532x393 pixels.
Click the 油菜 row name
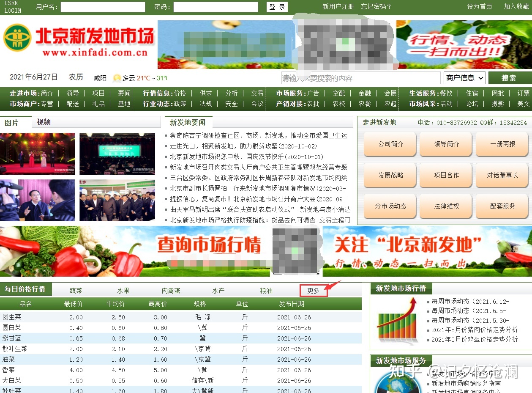click(8, 360)
